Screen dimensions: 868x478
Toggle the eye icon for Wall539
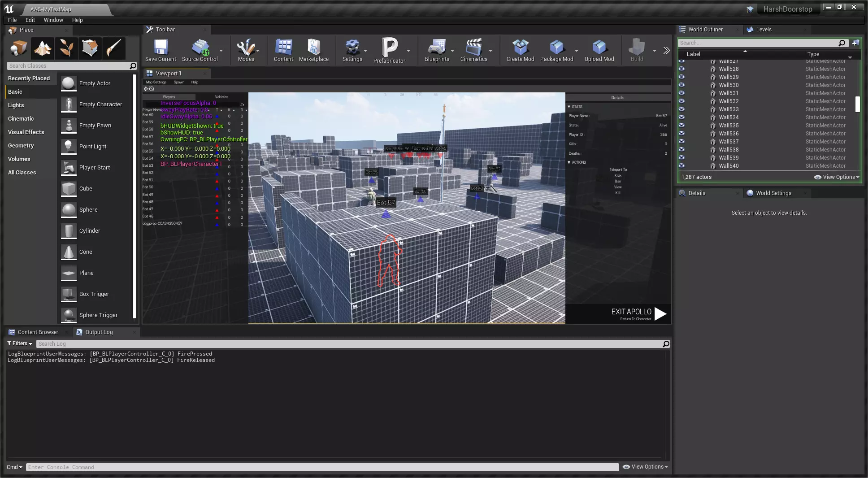[x=682, y=157]
